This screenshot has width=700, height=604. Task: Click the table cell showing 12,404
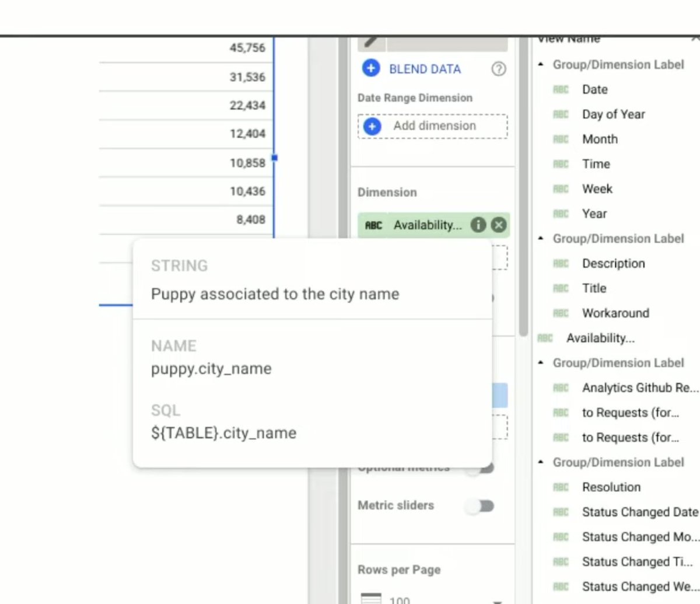[247, 134]
